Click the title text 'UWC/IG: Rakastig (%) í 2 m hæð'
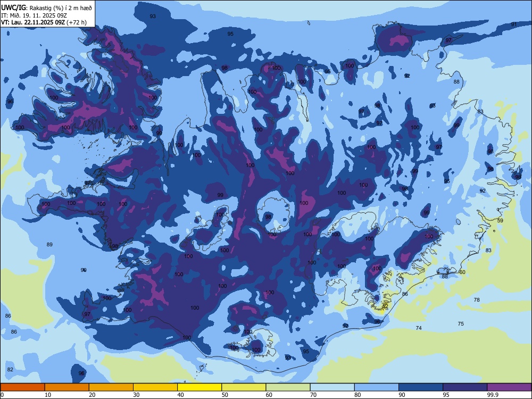 [x=46, y=8]
